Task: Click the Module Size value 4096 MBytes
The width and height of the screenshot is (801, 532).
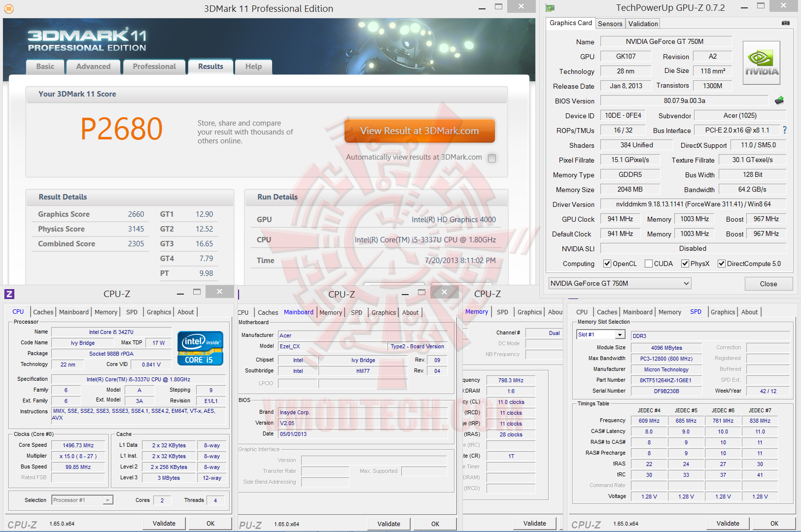Action: click(x=666, y=348)
